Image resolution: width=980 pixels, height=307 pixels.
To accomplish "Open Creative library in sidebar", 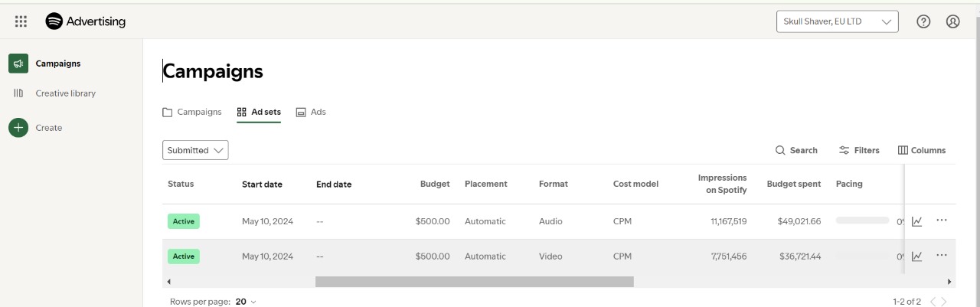I will pos(65,93).
